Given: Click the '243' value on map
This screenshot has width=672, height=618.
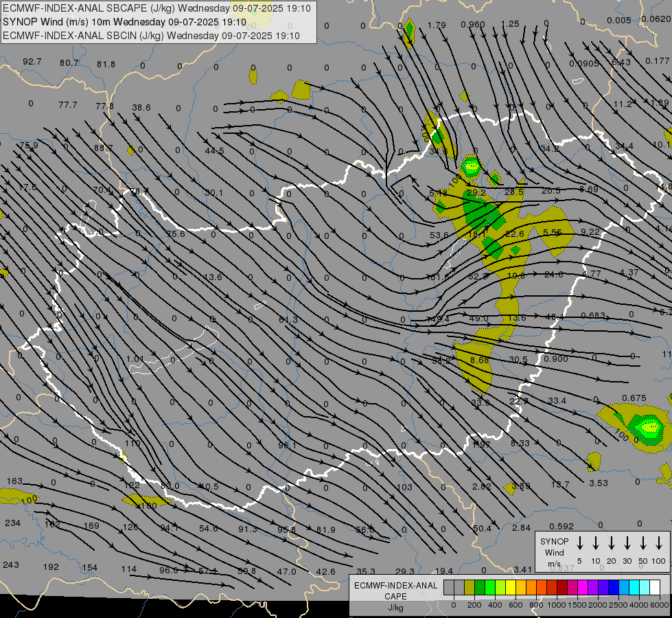Looking at the screenshot, I should pos(11,564).
